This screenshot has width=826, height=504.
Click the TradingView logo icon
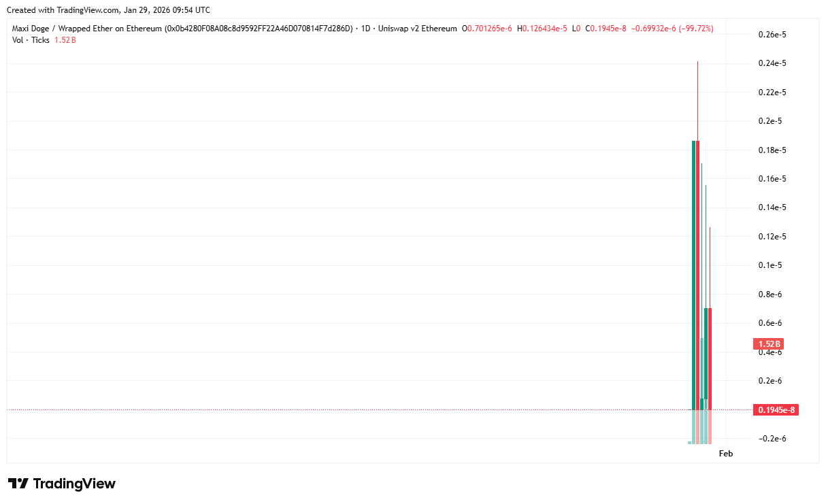click(18, 484)
